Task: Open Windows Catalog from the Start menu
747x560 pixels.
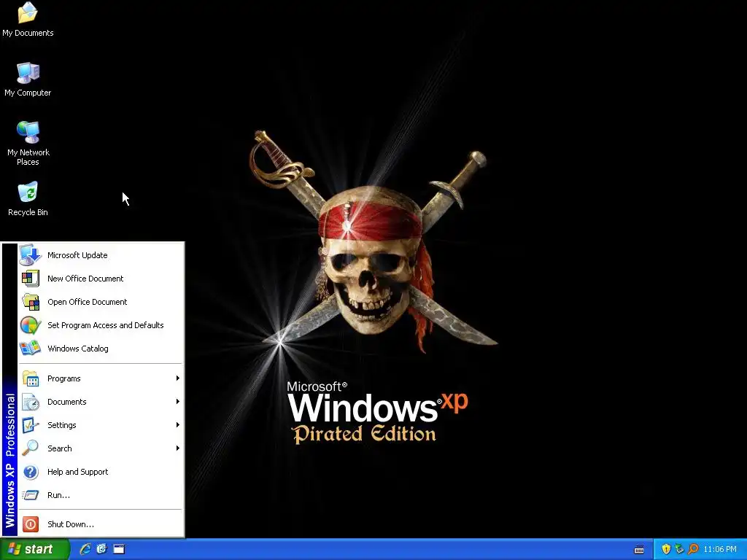Action: pos(101,349)
